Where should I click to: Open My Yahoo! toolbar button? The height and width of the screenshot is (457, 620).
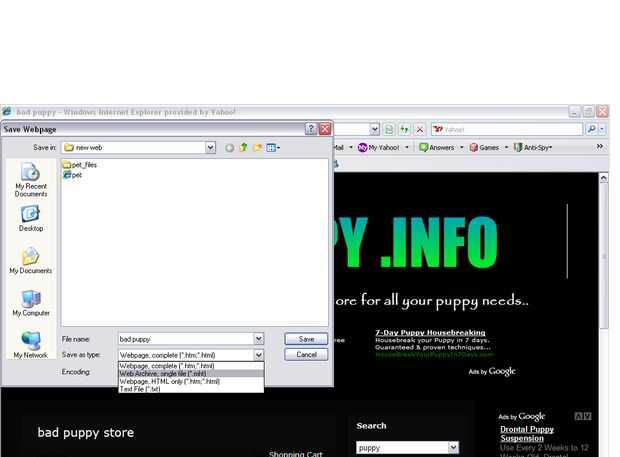pyautogui.click(x=379, y=147)
